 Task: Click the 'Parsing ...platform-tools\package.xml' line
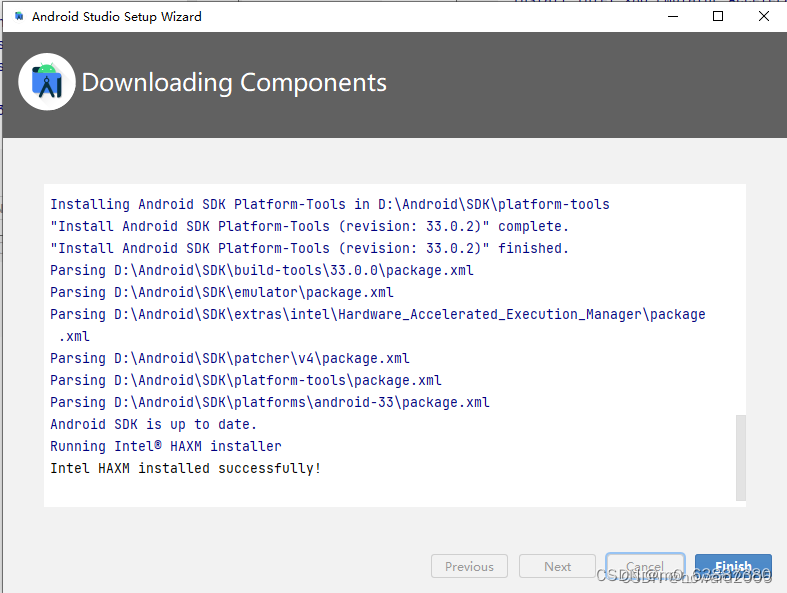pos(245,381)
